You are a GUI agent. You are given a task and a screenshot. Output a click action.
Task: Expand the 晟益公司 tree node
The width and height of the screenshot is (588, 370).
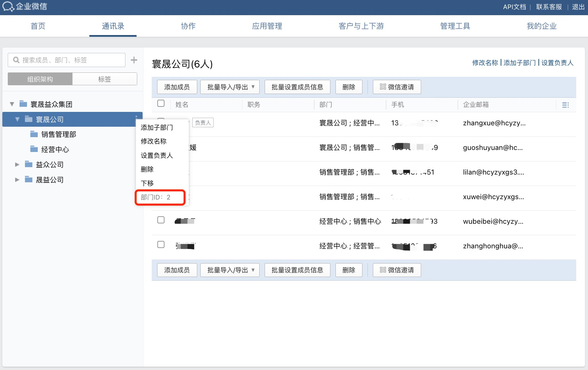point(17,180)
